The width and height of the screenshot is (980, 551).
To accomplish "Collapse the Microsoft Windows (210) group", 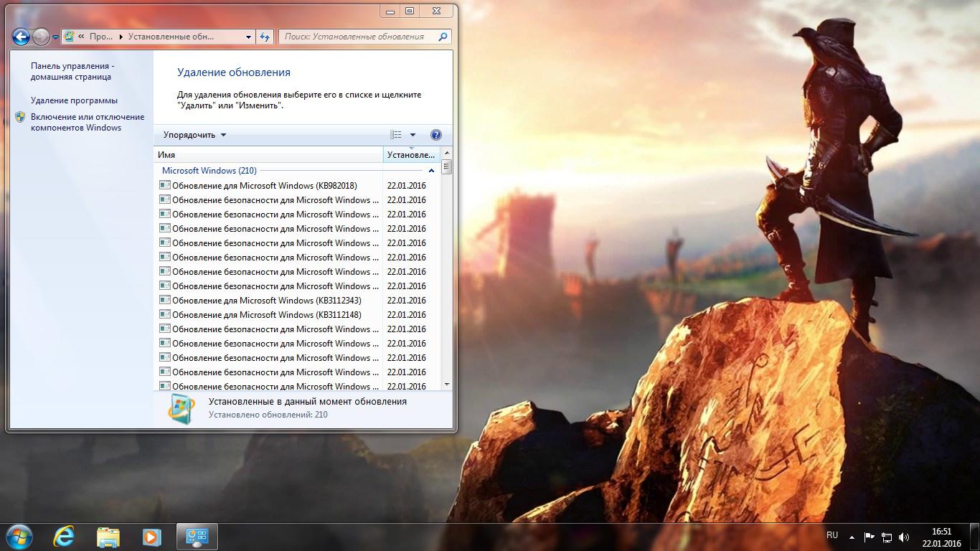I will click(431, 171).
